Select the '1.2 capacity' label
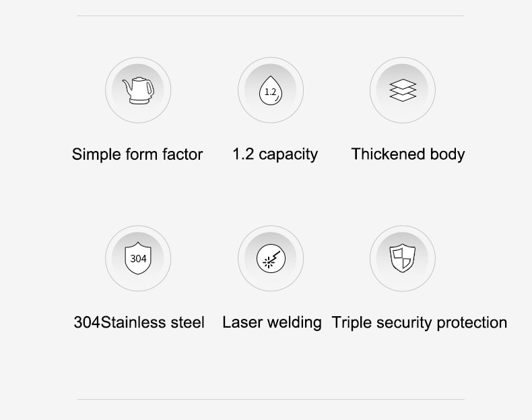Image resolution: width=532 pixels, height=420 pixels. [275, 154]
